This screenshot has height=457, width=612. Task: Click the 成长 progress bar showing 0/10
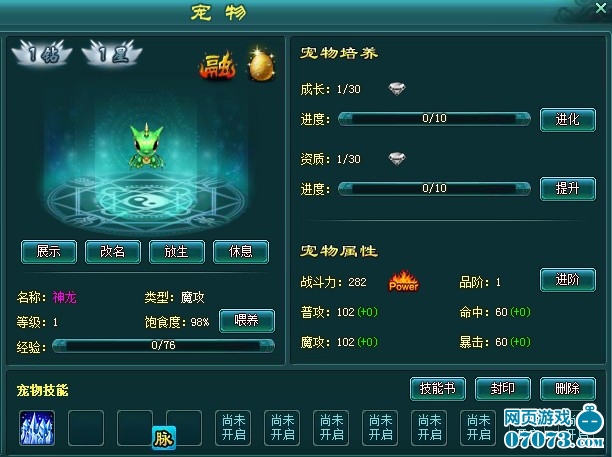tap(434, 119)
